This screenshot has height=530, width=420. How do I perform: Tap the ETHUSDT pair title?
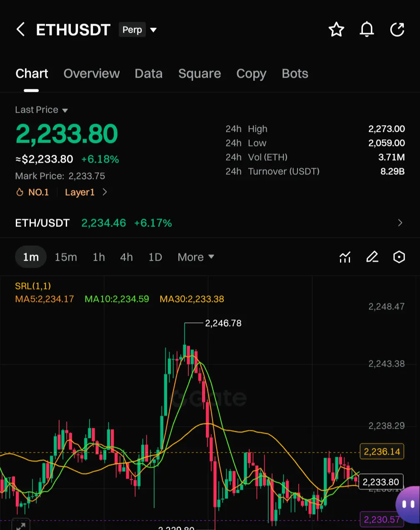73,30
